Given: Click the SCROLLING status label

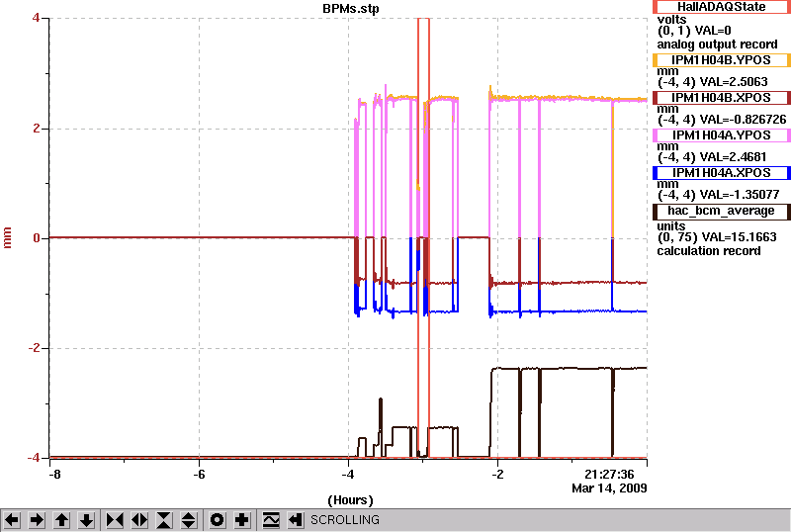Looking at the screenshot, I should coord(345,520).
